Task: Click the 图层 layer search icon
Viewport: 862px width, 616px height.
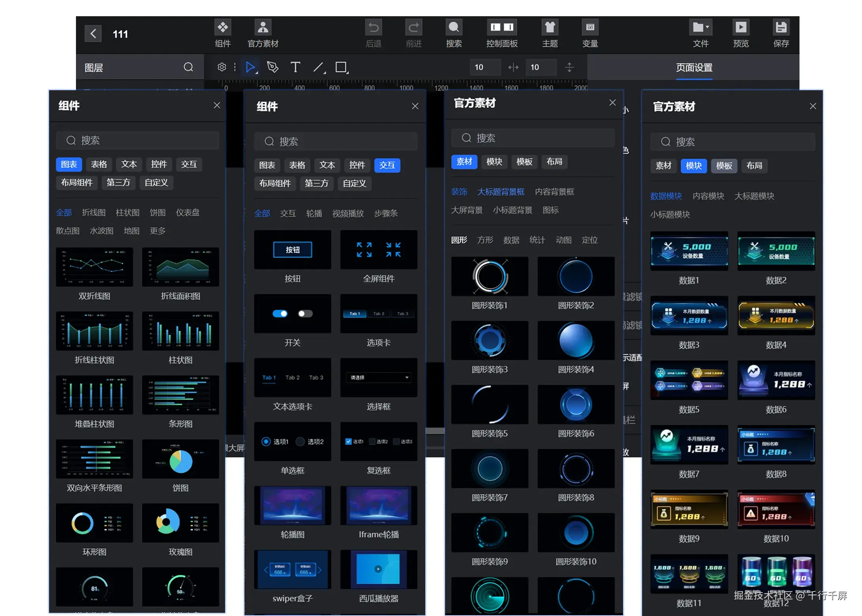Action: [188, 67]
